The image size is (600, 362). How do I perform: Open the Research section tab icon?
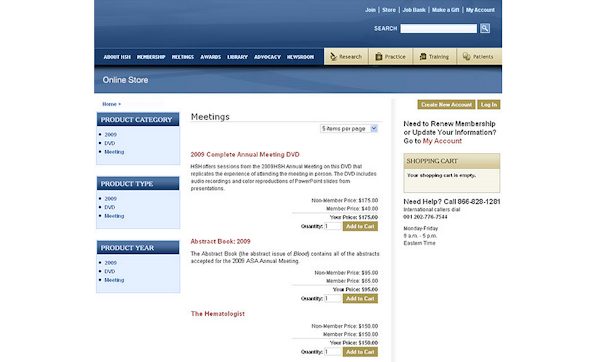click(x=334, y=57)
